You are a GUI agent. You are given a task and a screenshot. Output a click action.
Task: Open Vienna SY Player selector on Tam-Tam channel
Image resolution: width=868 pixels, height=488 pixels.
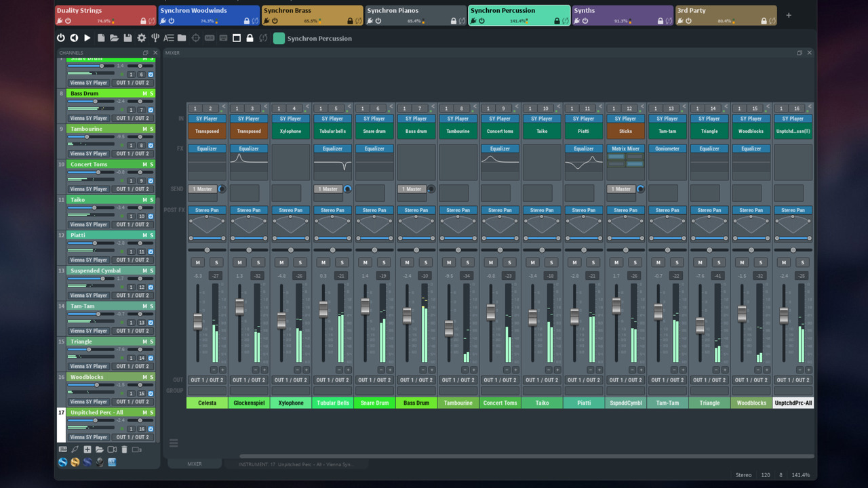pos(88,331)
